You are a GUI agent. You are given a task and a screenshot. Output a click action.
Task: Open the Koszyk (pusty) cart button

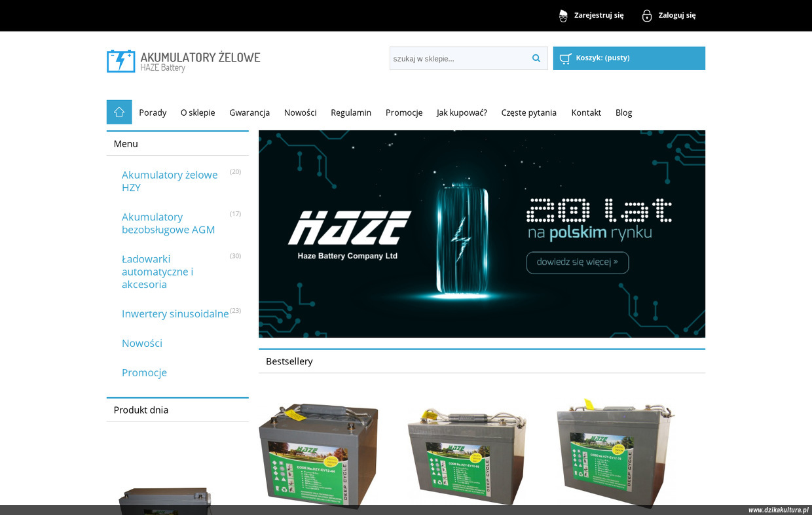(629, 58)
